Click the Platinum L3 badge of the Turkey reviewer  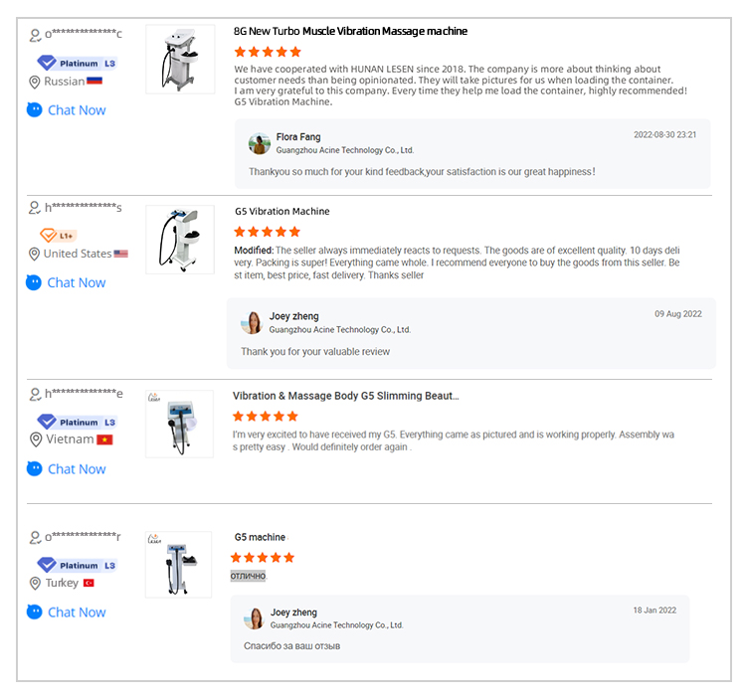(x=78, y=565)
